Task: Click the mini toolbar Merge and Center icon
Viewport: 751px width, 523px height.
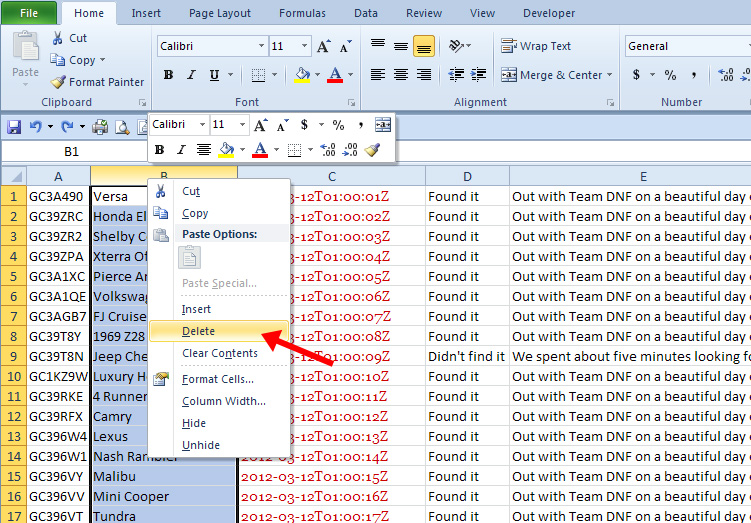Action: (x=383, y=125)
